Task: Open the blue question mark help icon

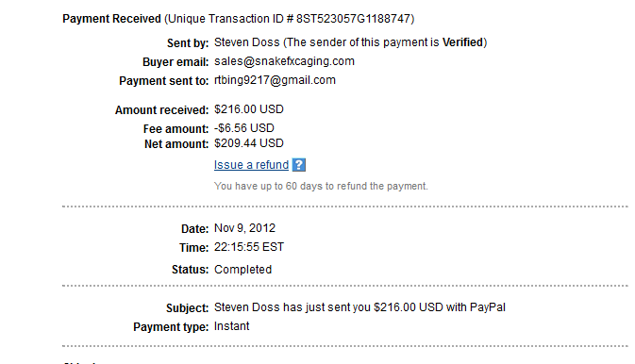Action: (x=299, y=165)
